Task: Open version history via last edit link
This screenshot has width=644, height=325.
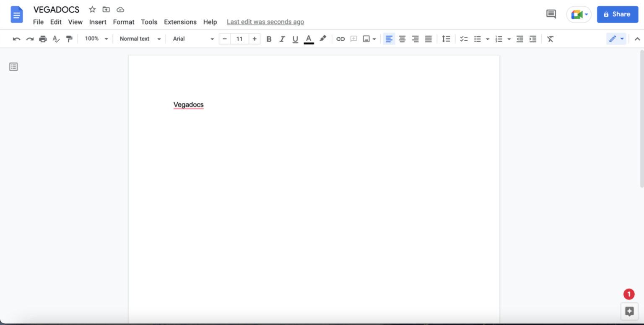Action: click(x=265, y=21)
